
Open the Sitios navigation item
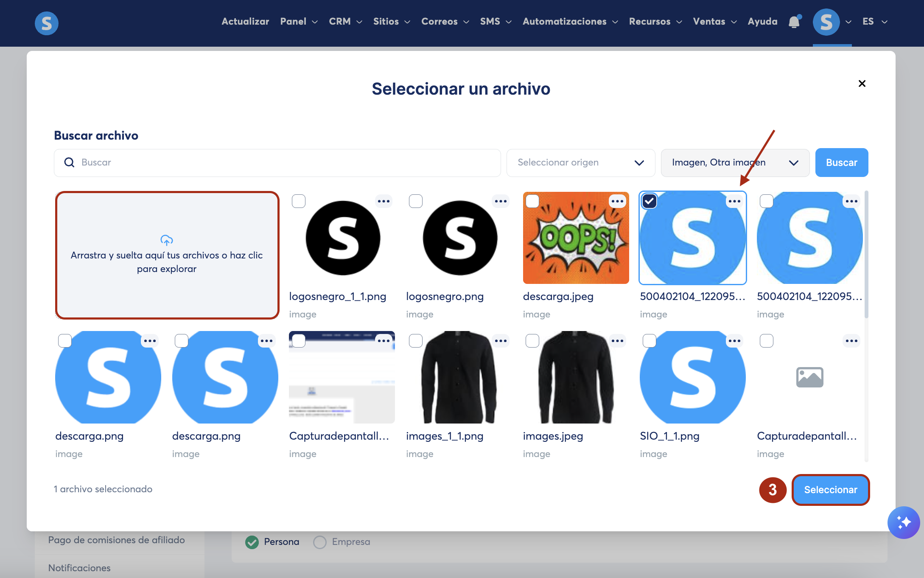point(392,22)
